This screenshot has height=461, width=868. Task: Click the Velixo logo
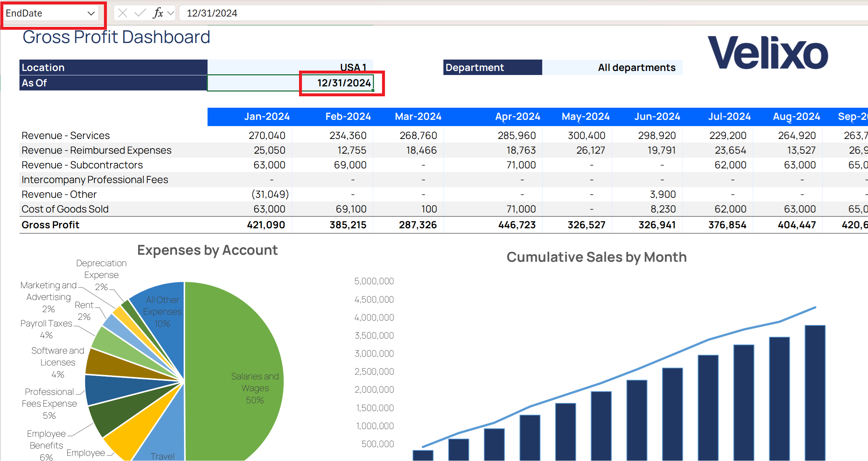(768, 53)
